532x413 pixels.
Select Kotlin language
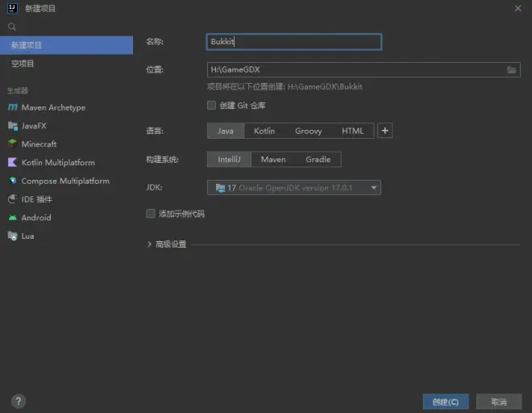click(264, 131)
